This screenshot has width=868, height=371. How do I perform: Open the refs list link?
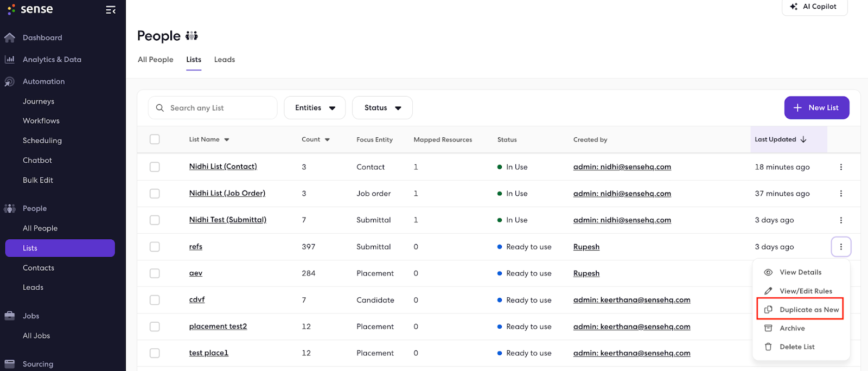pos(195,247)
